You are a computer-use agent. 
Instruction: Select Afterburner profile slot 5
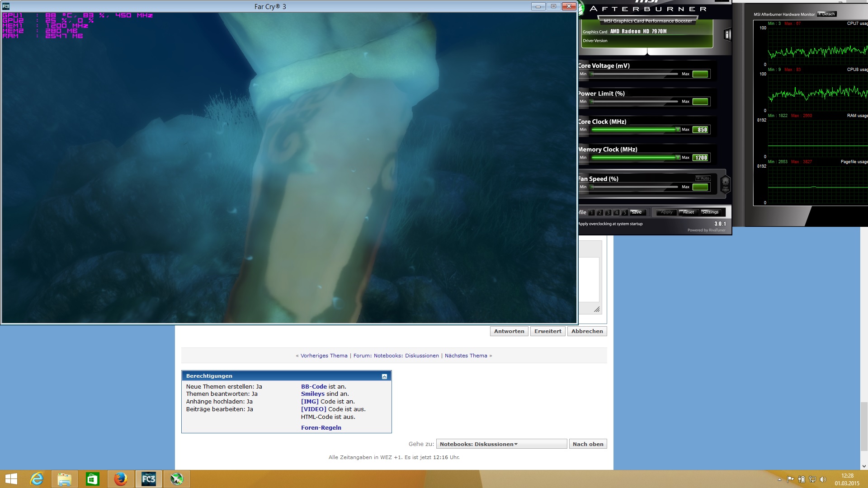(624, 212)
